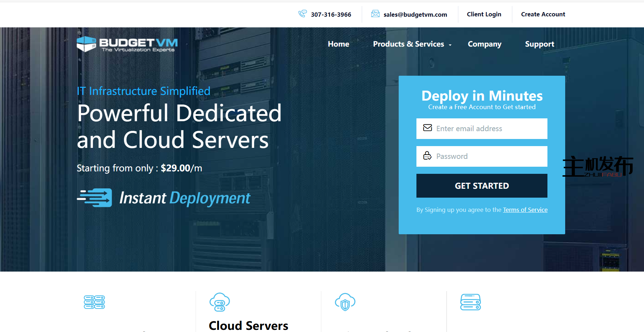Click the envelope icon in email field
Image resolution: width=644 pixels, height=332 pixels.
[427, 128]
